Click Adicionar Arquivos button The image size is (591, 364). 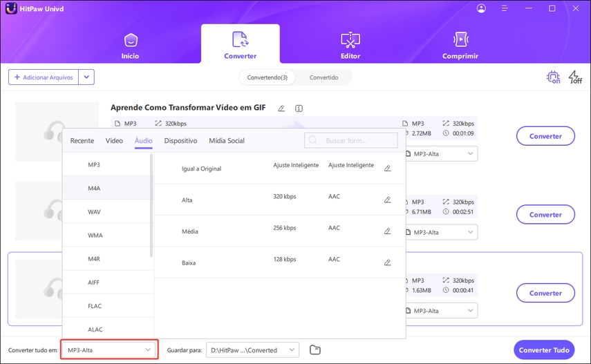43,77
